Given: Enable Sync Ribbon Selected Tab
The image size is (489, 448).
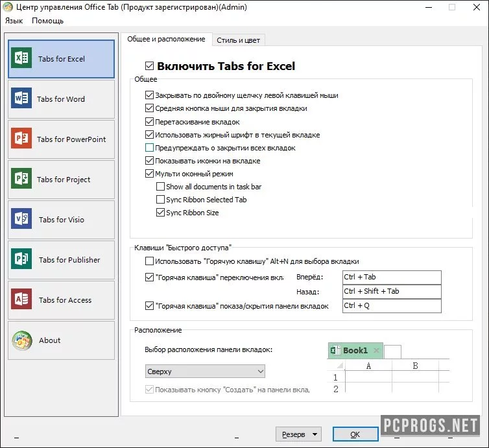Looking at the screenshot, I should pyautogui.click(x=160, y=199).
